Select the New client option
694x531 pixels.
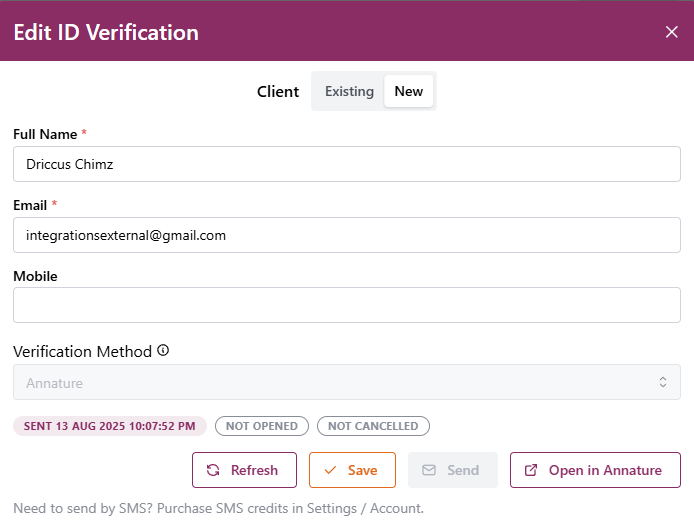click(408, 91)
